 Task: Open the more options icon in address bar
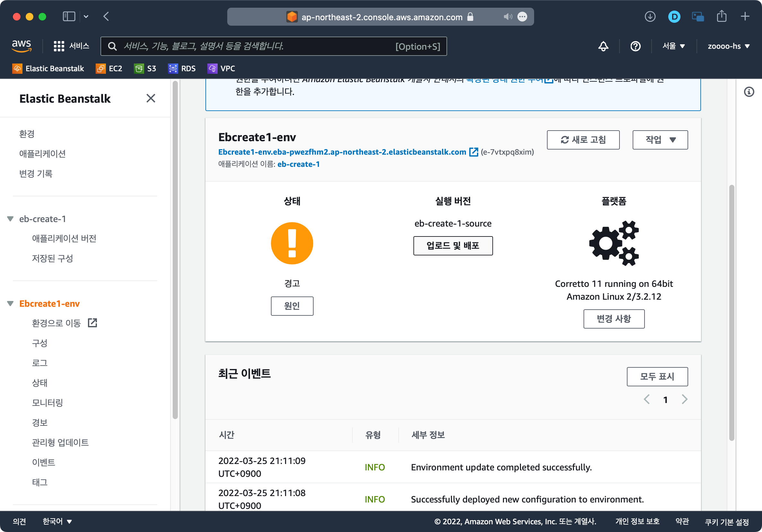click(522, 17)
